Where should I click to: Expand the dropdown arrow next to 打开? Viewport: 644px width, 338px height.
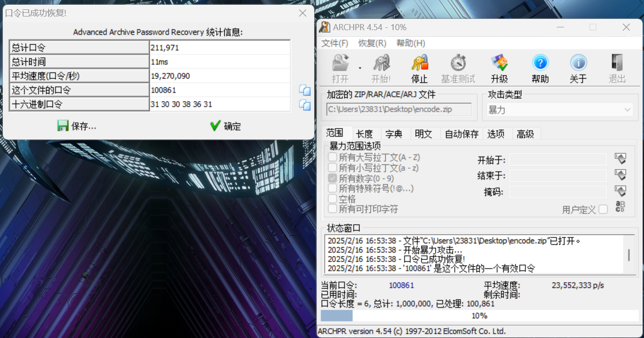(x=360, y=68)
